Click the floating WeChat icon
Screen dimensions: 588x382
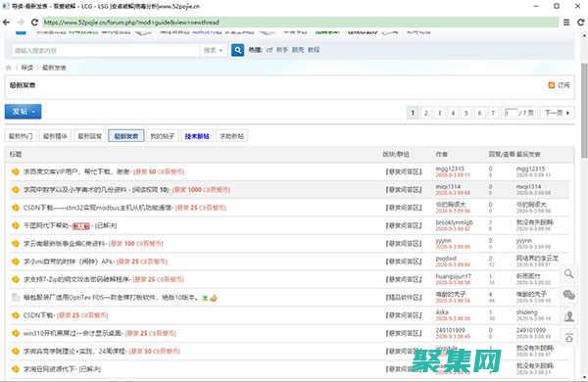pyautogui.click(x=568, y=295)
